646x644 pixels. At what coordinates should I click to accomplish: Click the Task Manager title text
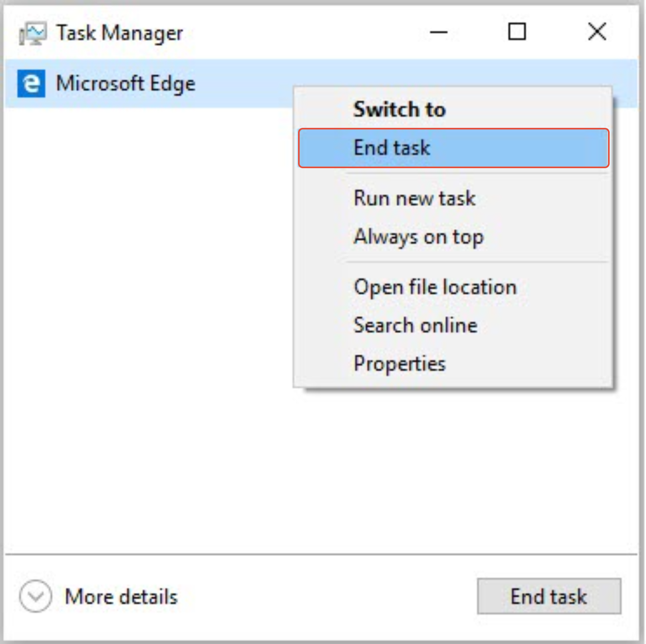tap(120, 33)
